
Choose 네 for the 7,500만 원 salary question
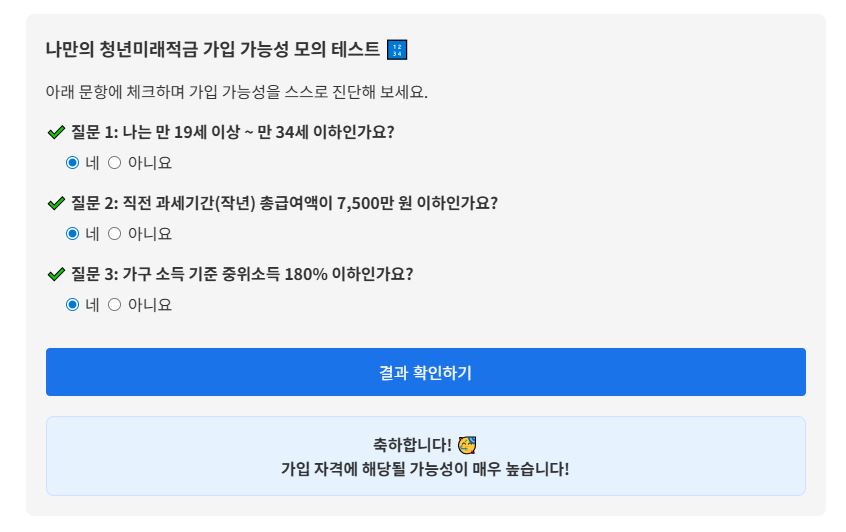pyautogui.click(x=72, y=234)
